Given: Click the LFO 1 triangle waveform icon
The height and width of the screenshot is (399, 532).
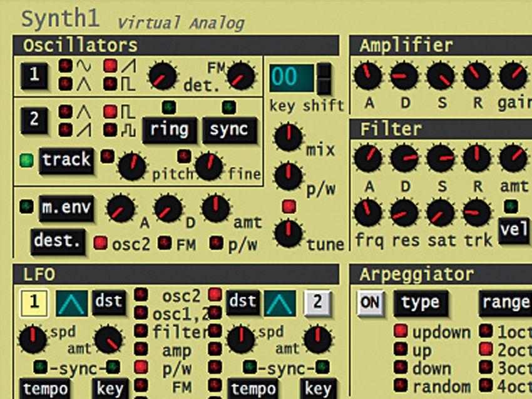Looking at the screenshot, I should pos(71,301).
